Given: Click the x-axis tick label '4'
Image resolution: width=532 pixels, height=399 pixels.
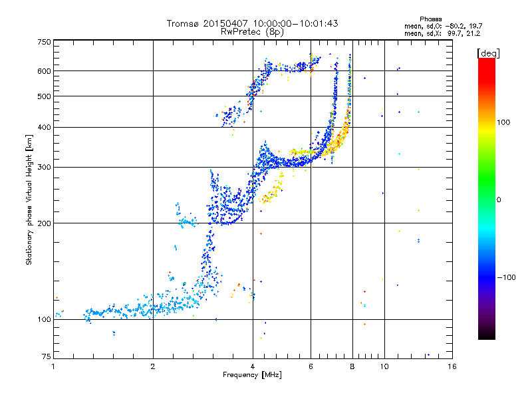Looking at the screenshot, I should 253,366.
